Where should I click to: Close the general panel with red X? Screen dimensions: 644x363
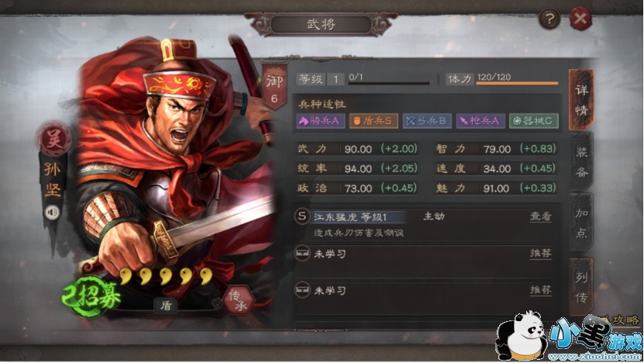click(580, 19)
